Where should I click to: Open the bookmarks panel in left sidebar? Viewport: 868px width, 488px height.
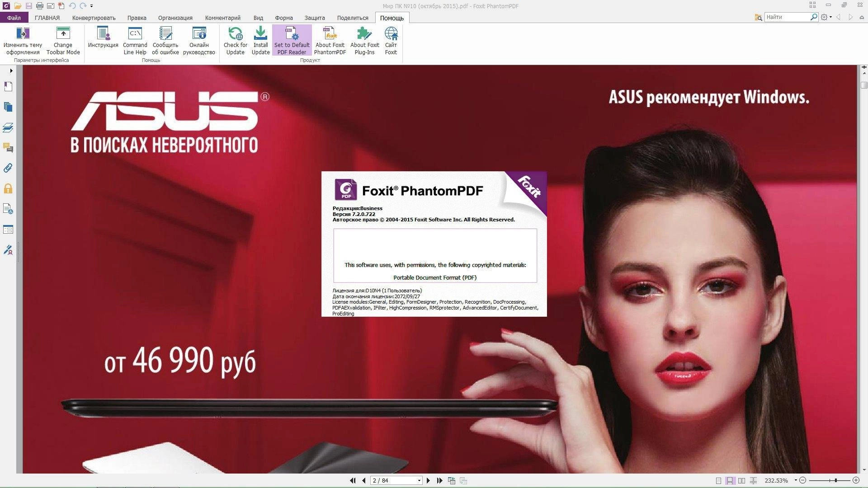click(8, 86)
